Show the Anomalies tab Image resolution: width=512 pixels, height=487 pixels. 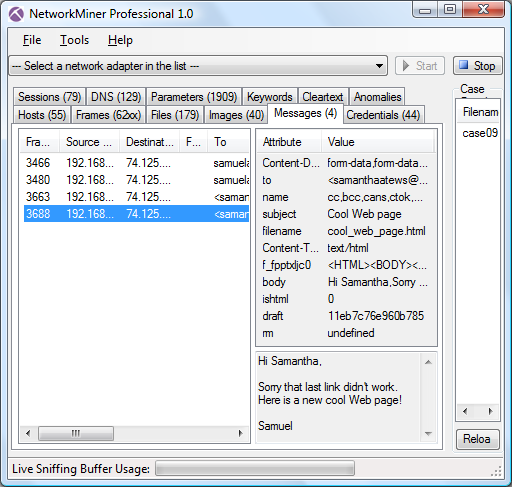(x=377, y=97)
